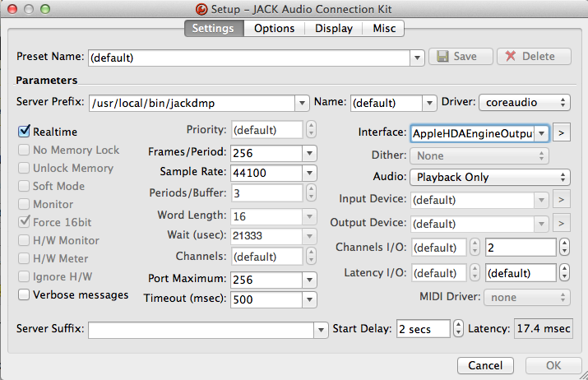
Task: Toggle the Realtime checkbox
Action: pyautogui.click(x=24, y=131)
